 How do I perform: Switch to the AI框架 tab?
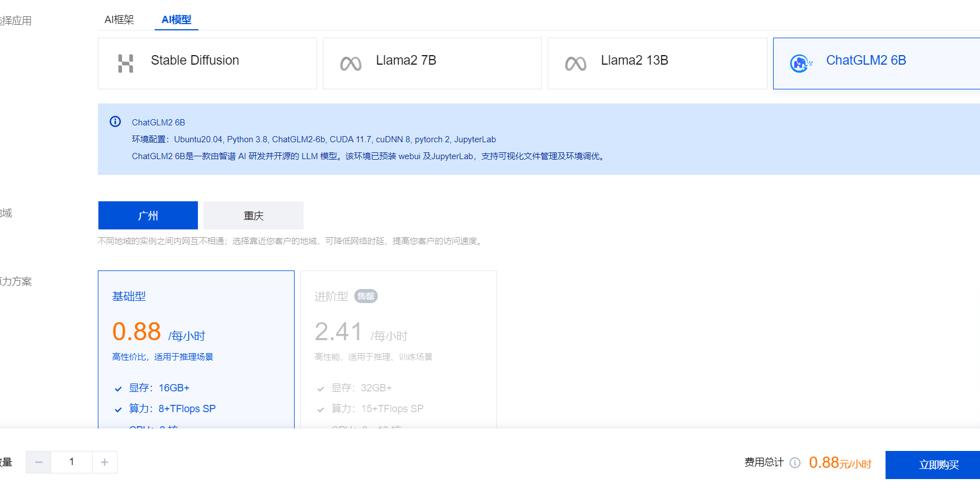coord(119,20)
